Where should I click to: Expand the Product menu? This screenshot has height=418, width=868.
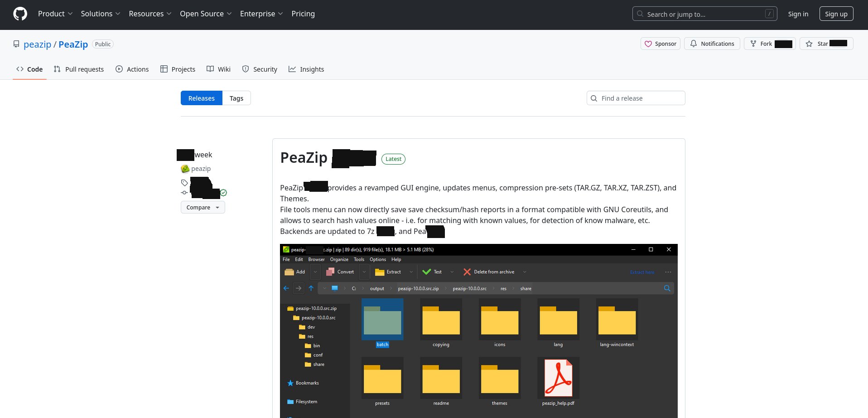tap(55, 14)
